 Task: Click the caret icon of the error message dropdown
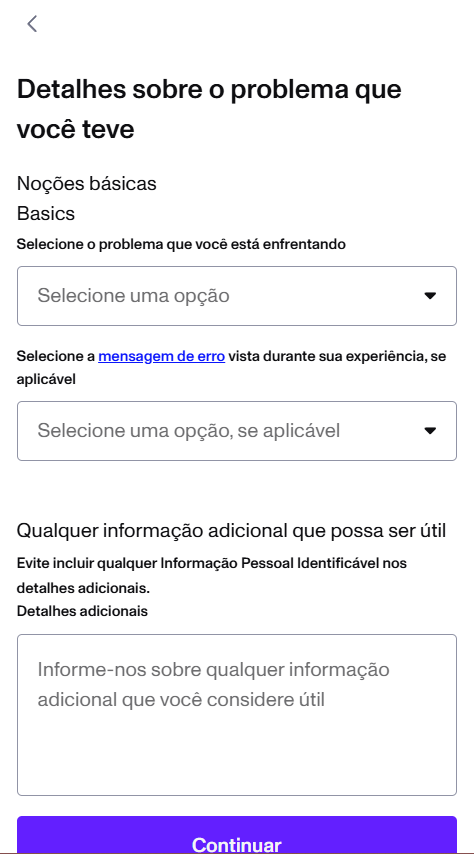pyautogui.click(x=430, y=431)
